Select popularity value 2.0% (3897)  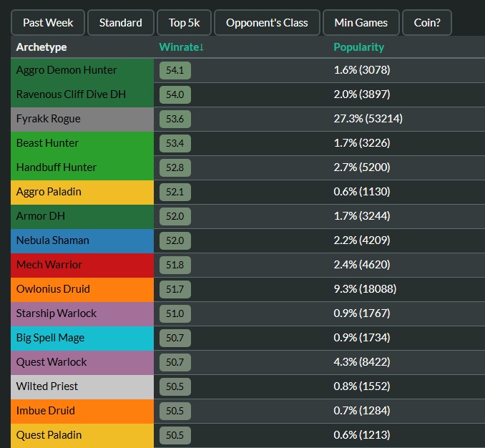click(362, 94)
